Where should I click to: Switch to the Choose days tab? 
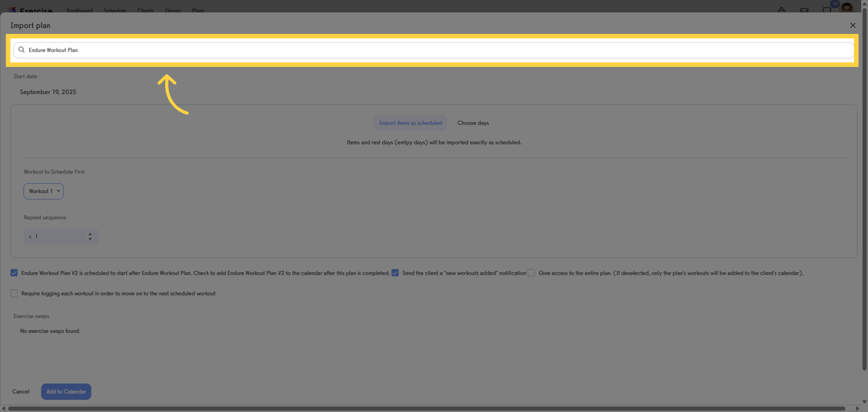tap(473, 123)
